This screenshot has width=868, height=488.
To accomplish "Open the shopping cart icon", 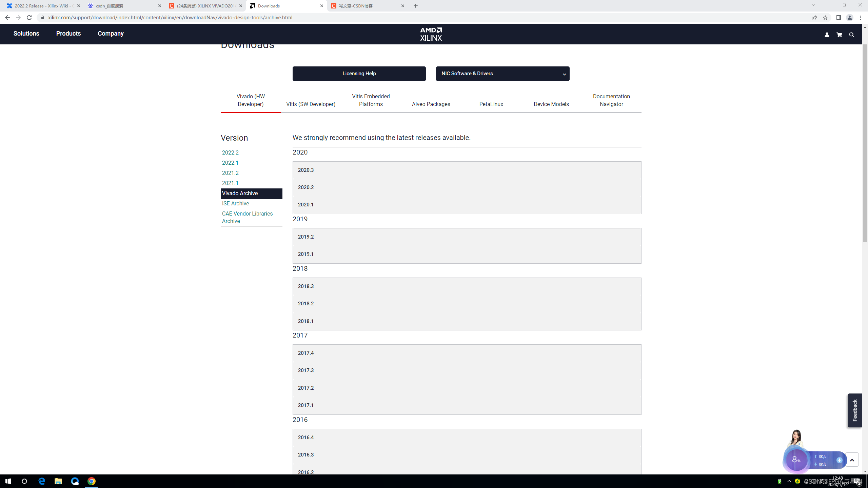I will pos(839,35).
